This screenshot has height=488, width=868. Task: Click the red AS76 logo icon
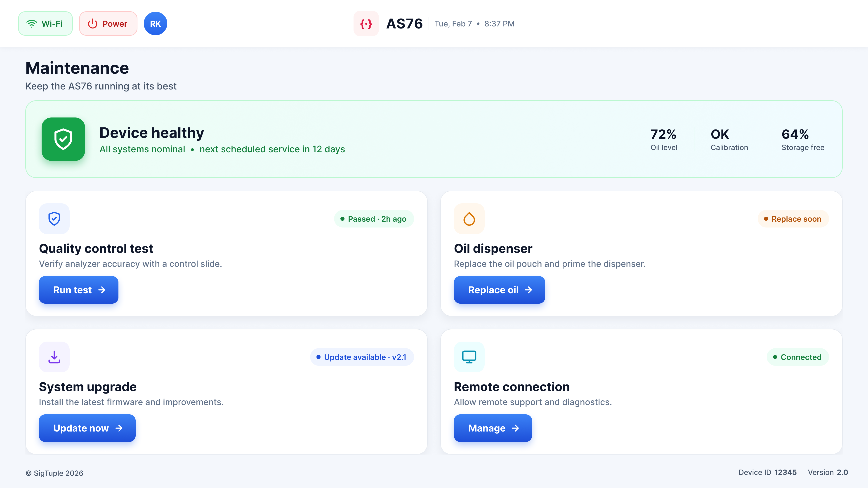click(x=366, y=23)
